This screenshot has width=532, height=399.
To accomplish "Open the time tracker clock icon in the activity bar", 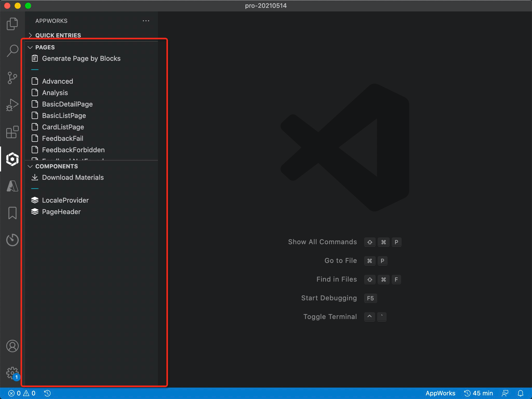I will click(x=12, y=240).
